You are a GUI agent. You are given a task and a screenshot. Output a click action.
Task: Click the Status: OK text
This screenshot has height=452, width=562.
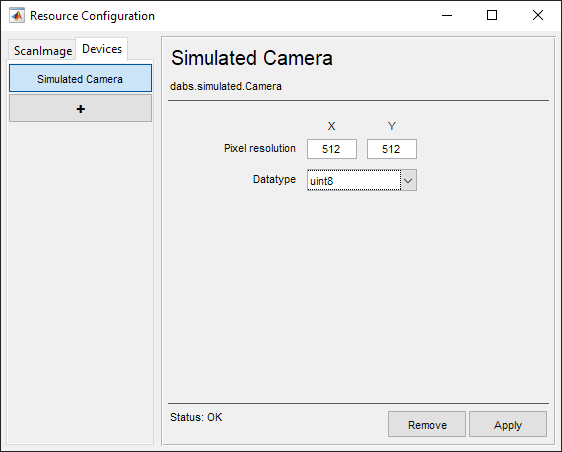point(196,417)
